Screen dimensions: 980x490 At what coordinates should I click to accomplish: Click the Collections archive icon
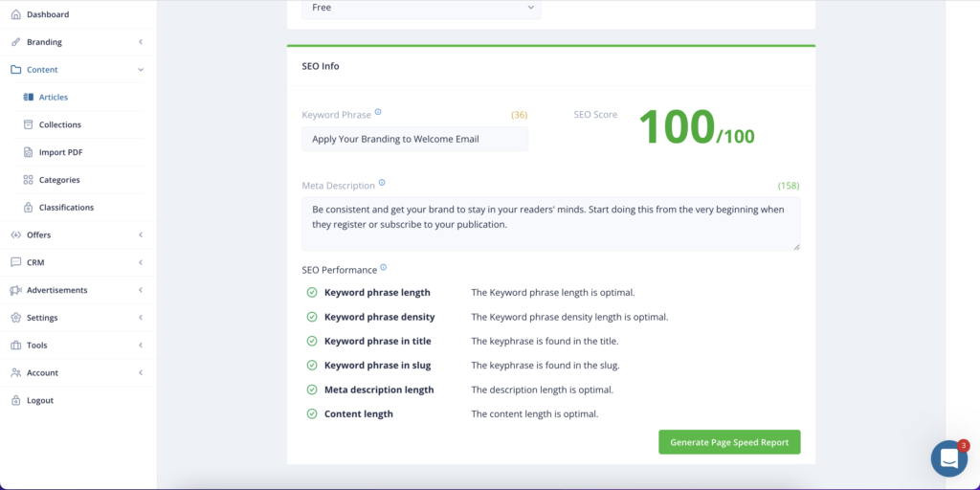click(x=28, y=124)
